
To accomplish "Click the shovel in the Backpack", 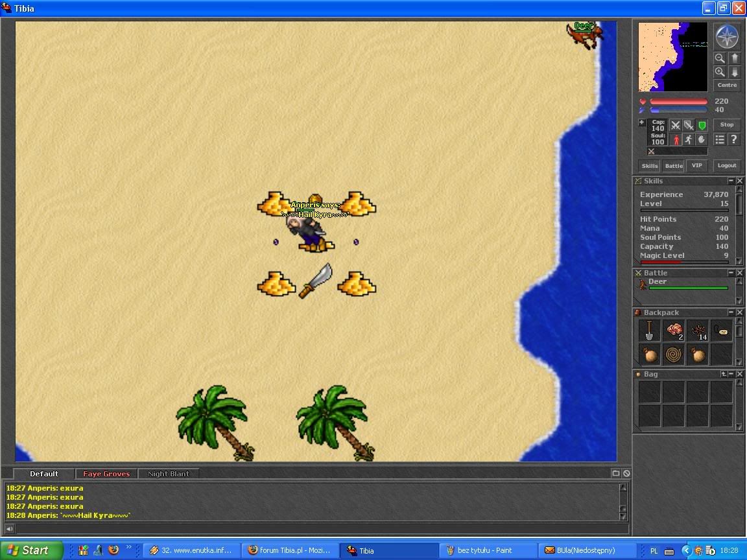I will 649,331.
